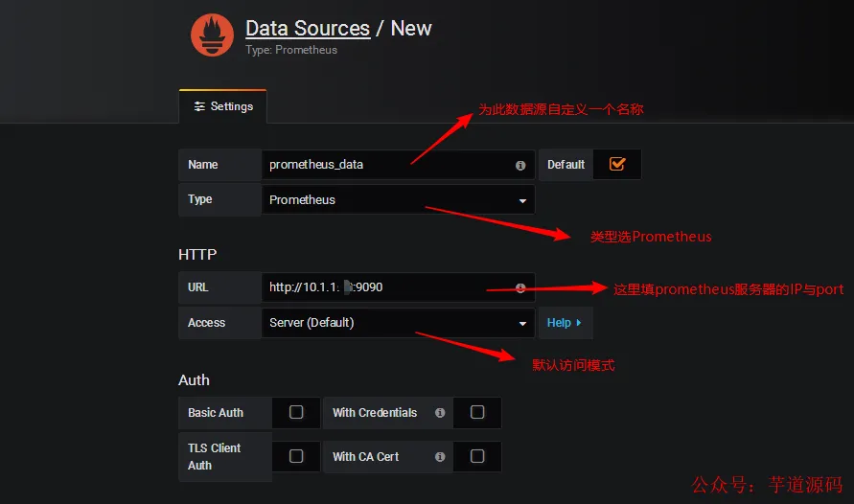Click the Name field label
Image resolution: width=854 pixels, height=504 pixels.
click(202, 165)
